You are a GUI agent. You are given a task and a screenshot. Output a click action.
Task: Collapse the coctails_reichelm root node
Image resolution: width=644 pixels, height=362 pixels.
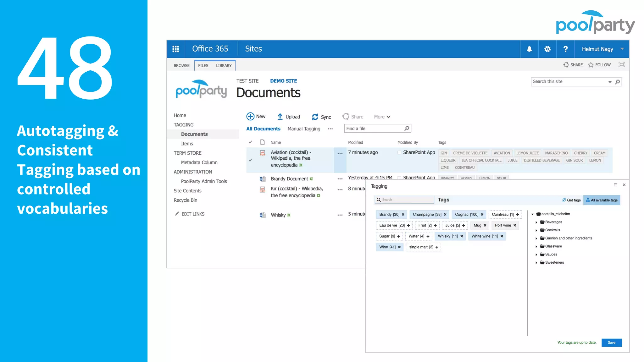point(533,214)
